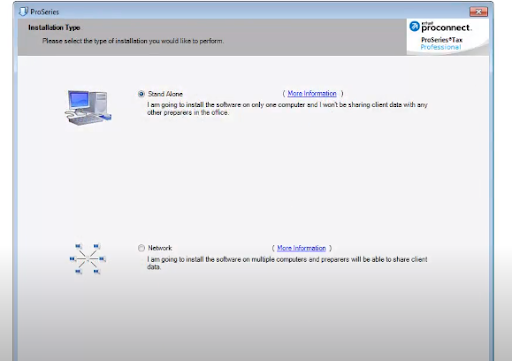This screenshot has height=361, width=512.
Task: Click the proconnect brand wordmark
Action: [446, 27]
